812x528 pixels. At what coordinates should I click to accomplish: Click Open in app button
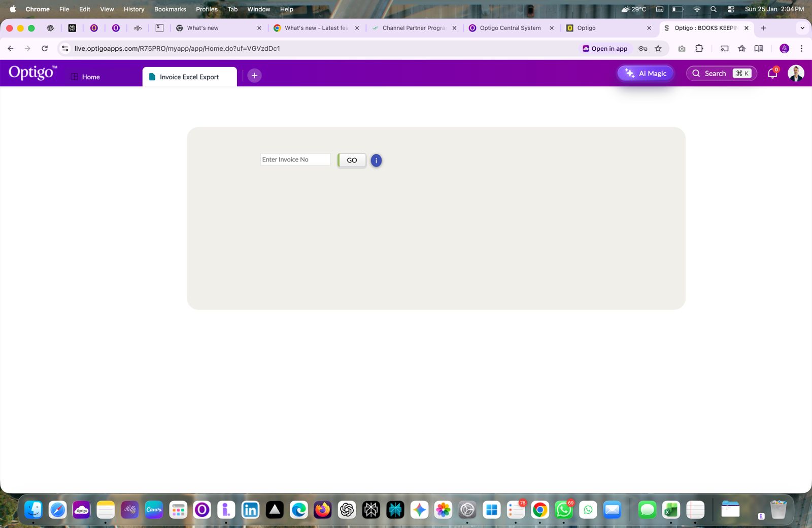tap(605, 49)
